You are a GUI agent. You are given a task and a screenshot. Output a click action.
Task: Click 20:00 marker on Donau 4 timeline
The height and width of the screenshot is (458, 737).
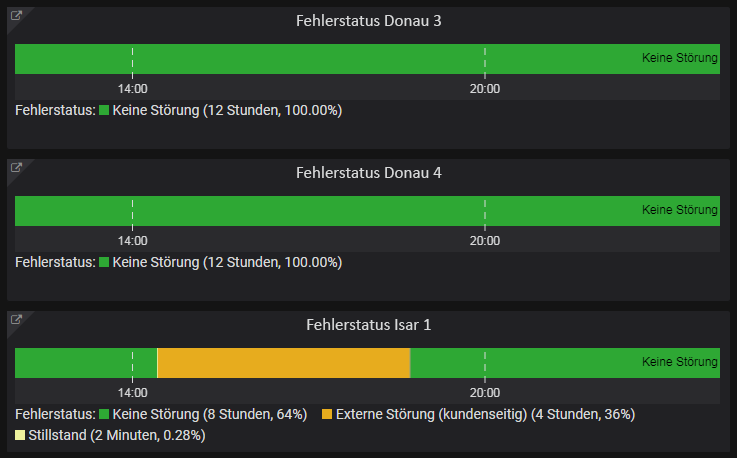pos(485,240)
